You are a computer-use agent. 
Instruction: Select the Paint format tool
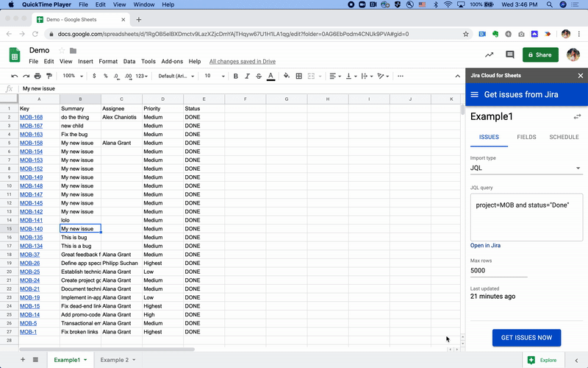(x=49, y=77)
